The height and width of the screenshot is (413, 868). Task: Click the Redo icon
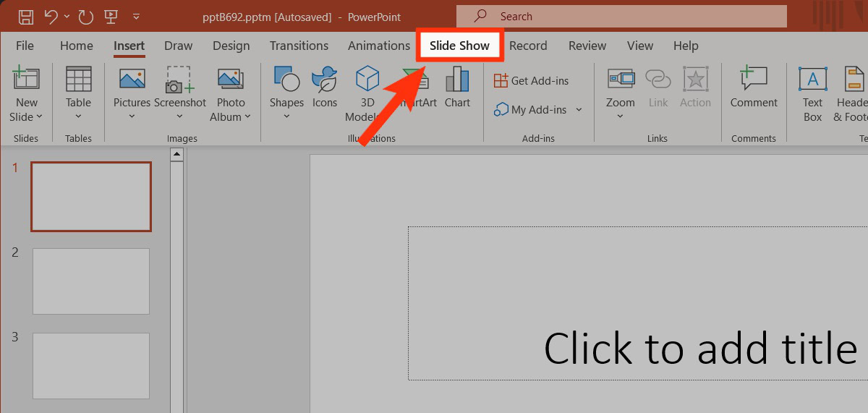click(85, 16)
